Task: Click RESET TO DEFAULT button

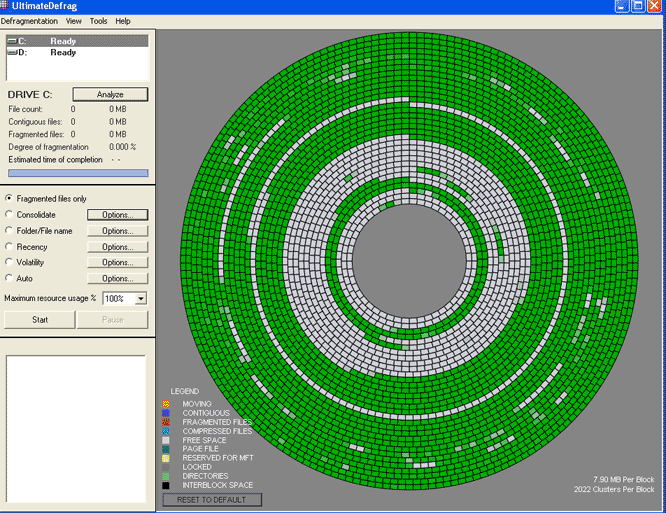Action: coord(212,500)
